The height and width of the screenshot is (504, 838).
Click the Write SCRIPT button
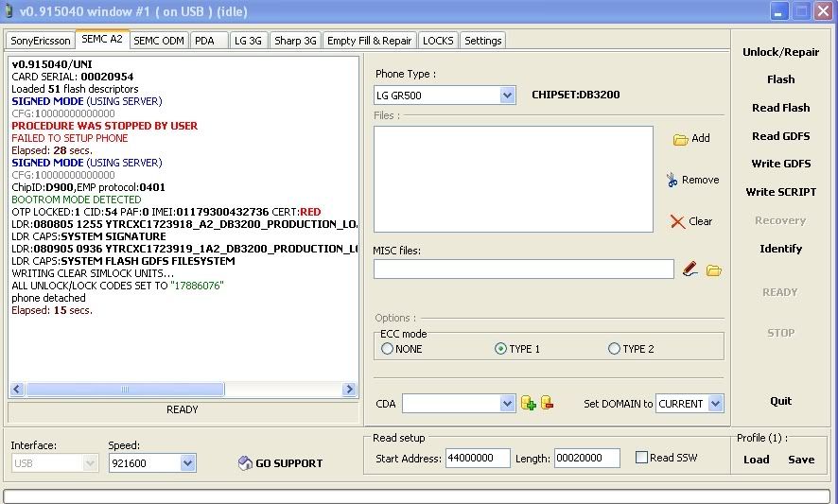[x=781, y=192]
